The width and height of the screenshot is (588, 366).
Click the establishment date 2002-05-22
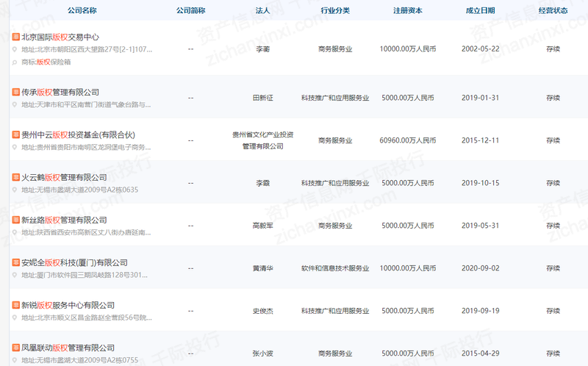481,49
